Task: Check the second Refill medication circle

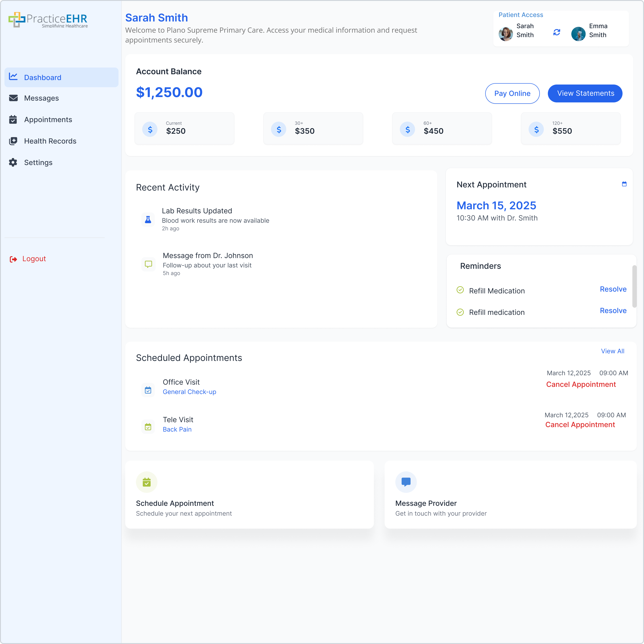Action: pyautogui.click(x=460, y=312)
